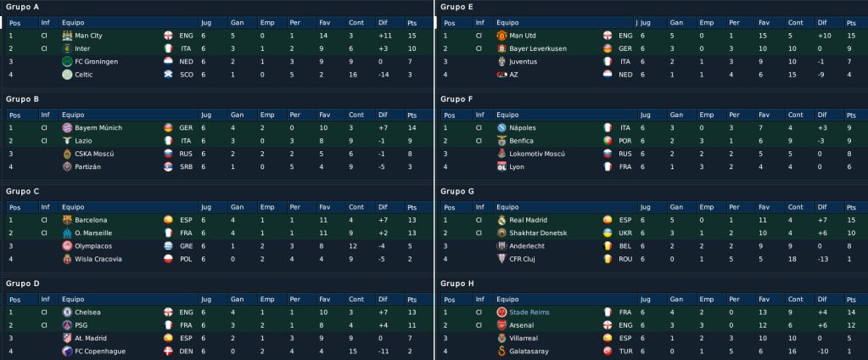
Task: Select the FC Copenhague table row
Action: coord(219,352)
